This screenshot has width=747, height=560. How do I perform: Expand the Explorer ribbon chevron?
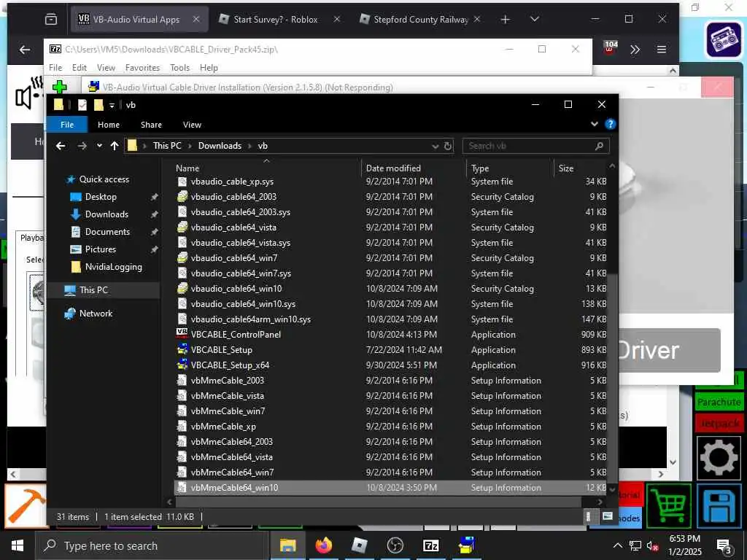tap(595, 124)
